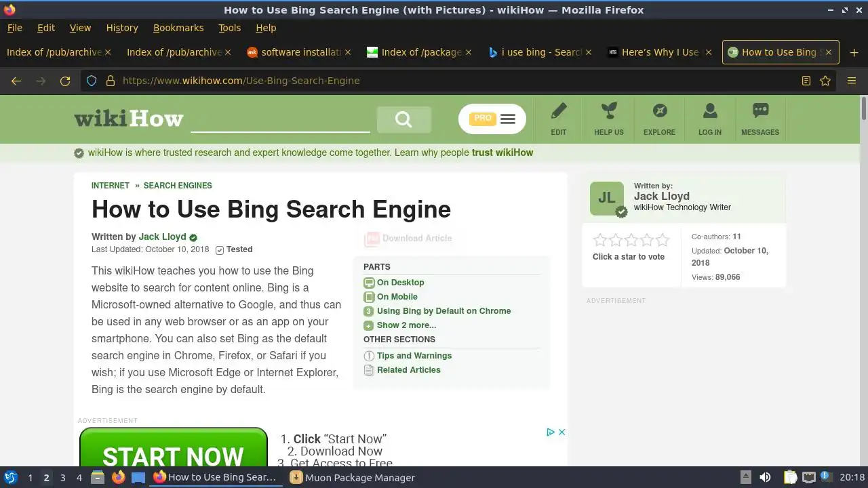Image resolution: width=868 pixels, height=488 pixels.
Task: Click the padlock site info icon
Action: point(111,81)
